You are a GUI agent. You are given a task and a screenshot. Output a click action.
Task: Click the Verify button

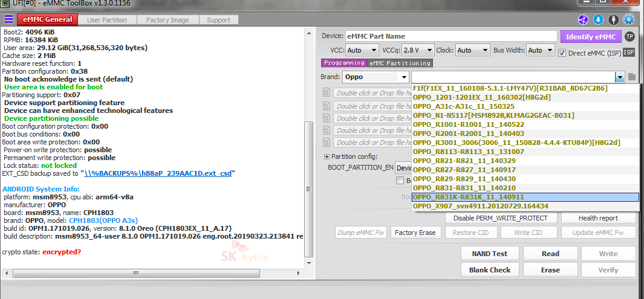(x=608, y=270)
